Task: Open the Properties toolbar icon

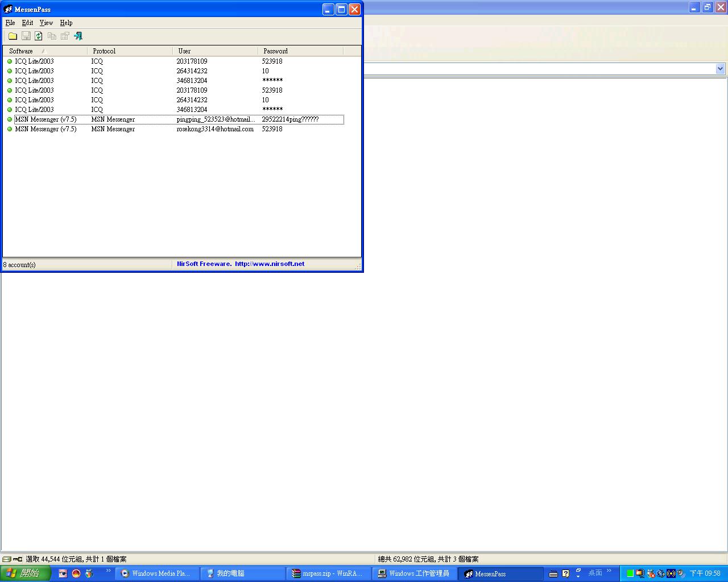Action: point(65,36)
